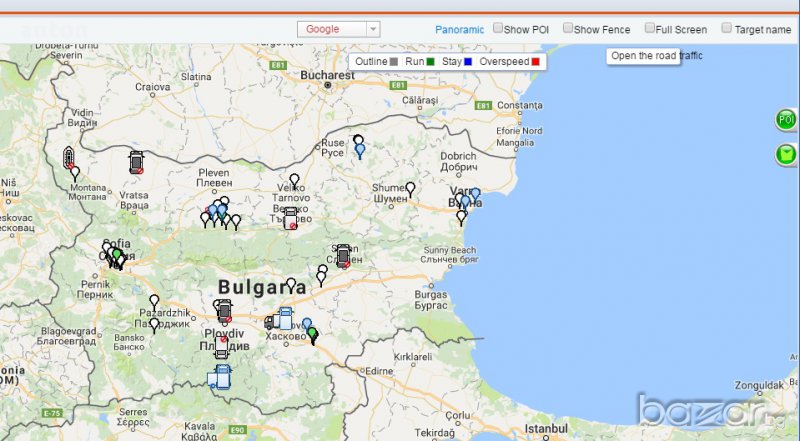Open the Panoramic view link
The width and height of the screenshot is (800, 441).
pyautogui.click(x=459, y=30)
